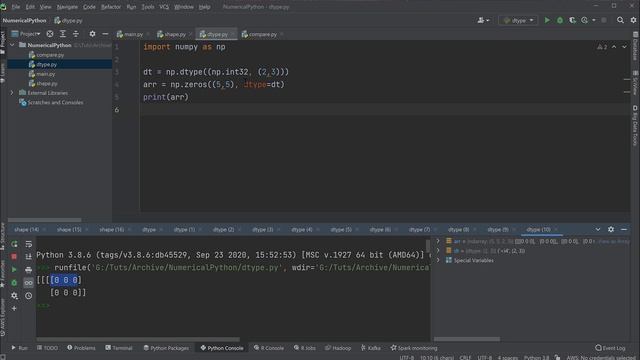The height and width of the screenshot is (360, 640).
Task: Open the Event Log
Action: [610, 348]
